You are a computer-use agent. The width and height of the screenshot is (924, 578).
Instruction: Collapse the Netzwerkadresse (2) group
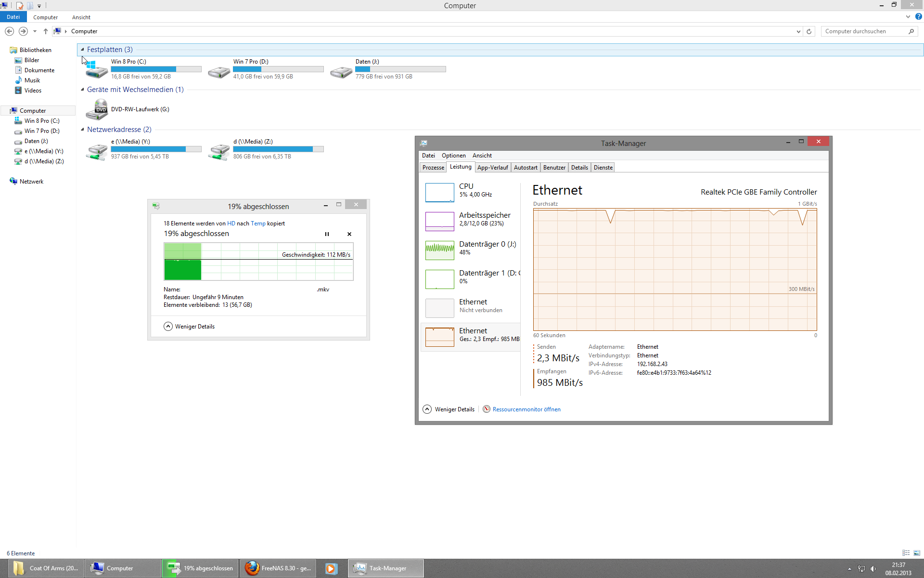coord(82,130)
